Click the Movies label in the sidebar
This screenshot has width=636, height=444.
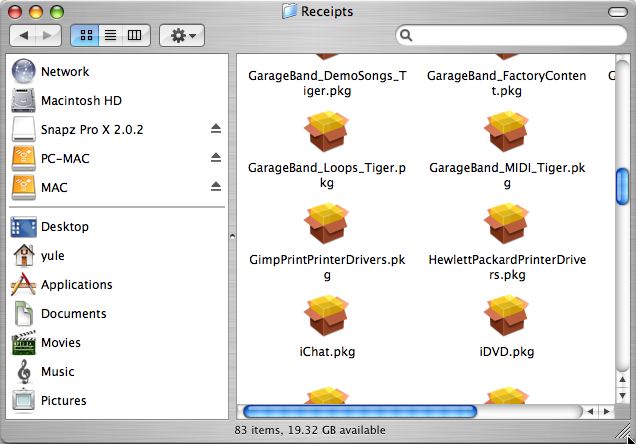coord(61,343)
